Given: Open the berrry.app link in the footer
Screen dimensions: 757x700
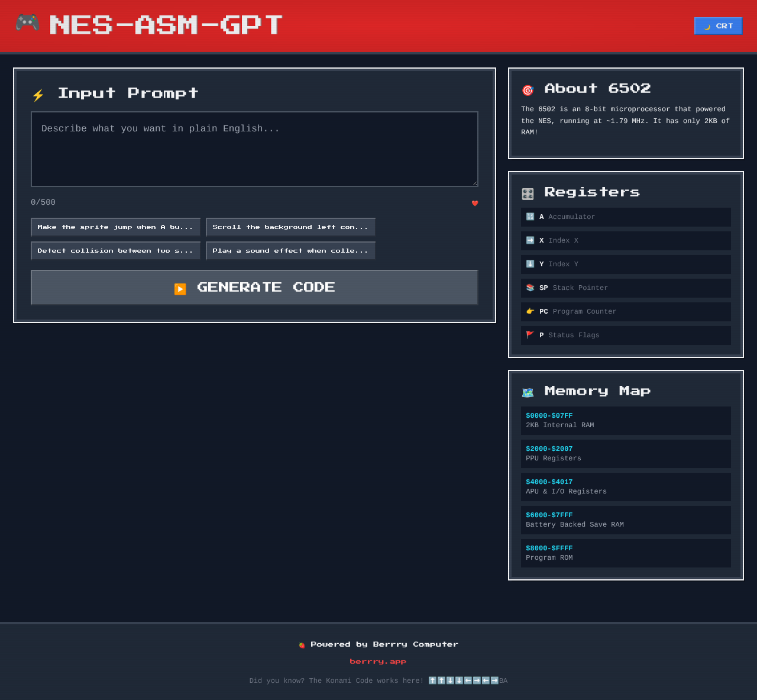Looking at the screenshot, I should [x=378, y=661].
